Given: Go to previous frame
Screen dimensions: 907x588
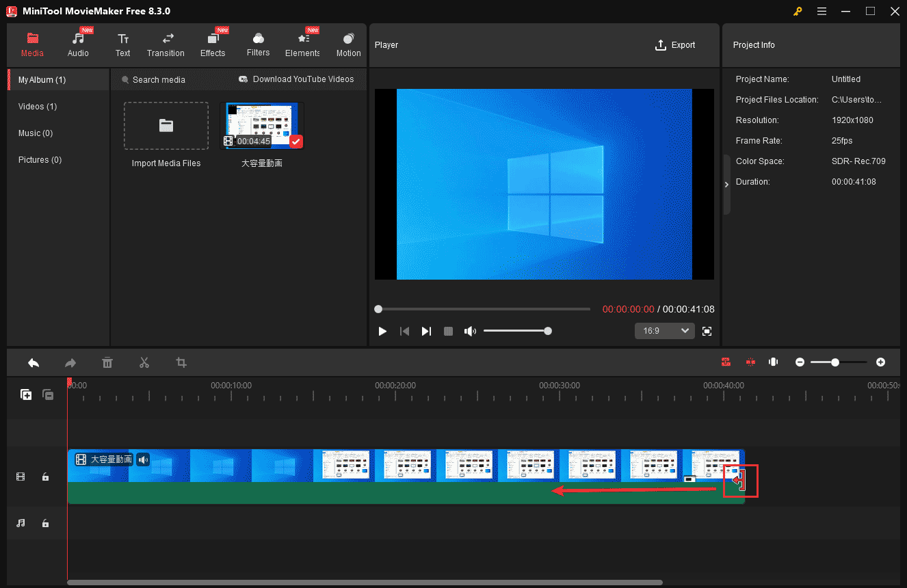Looking at the screenshot, I should [x=404, y=331].
